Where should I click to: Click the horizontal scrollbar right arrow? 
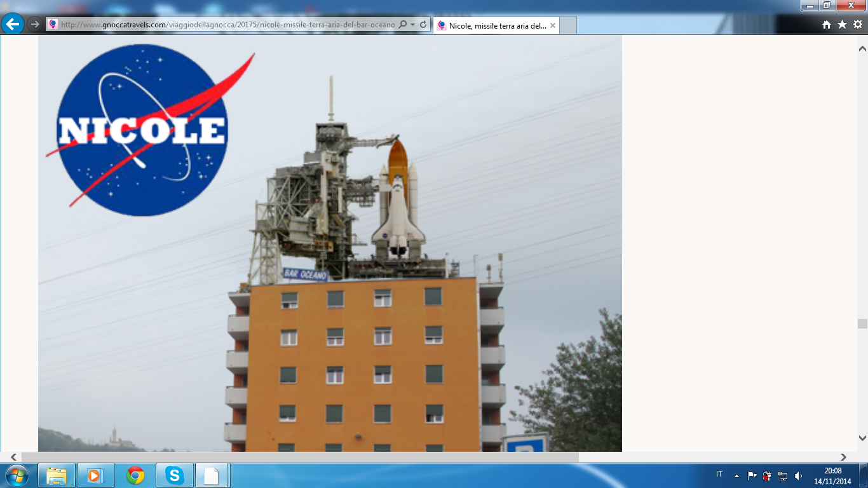click(x=844, y=457)
